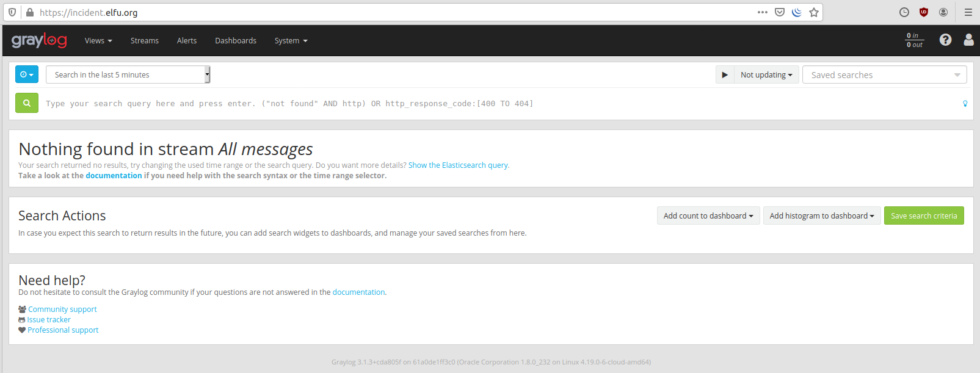
Task: Click the Issue tracker GitHub icon
Action: click(22, 319)
